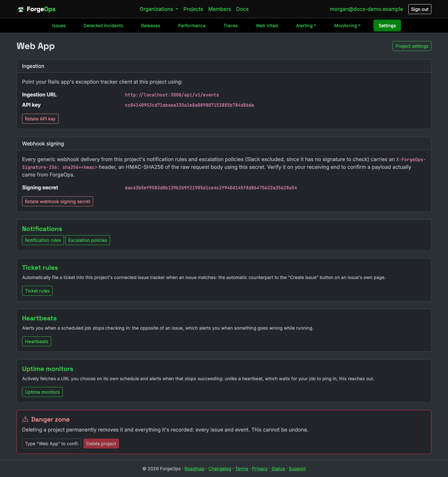Click the Web App page heading
Image resolution: width=448 pixels, height=477 pixels.
(x=36, y=46)
